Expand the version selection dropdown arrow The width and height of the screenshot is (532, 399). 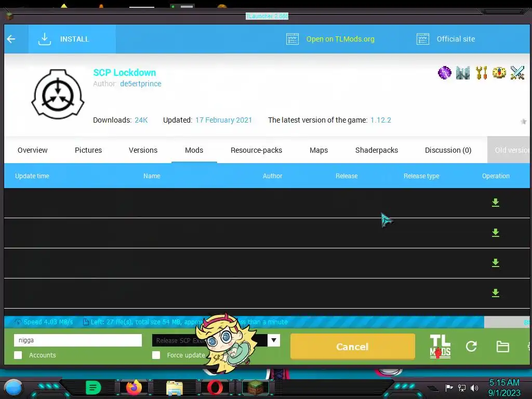pos(273,340)
